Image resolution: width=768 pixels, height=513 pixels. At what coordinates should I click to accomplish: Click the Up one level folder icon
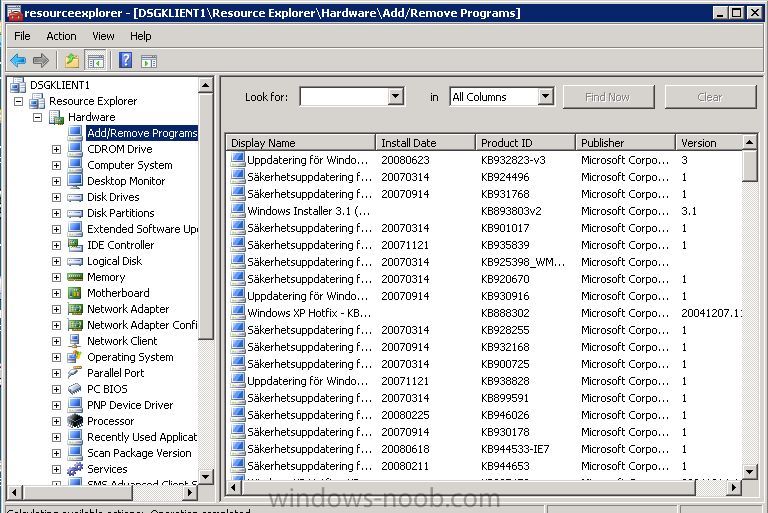[x=72, y=61]
